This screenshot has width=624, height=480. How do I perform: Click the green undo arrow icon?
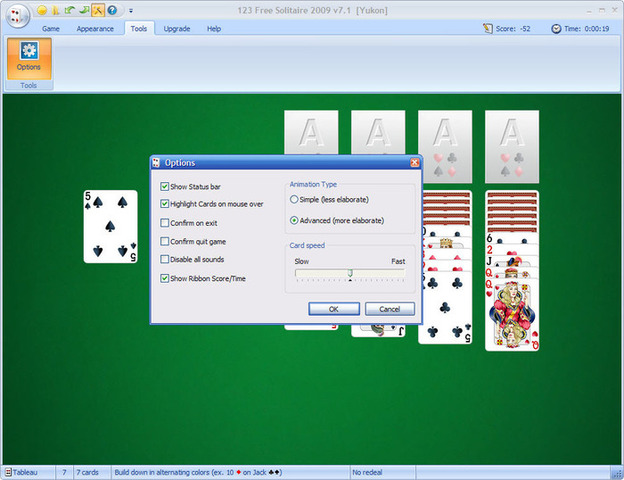(x=70, y=10)
